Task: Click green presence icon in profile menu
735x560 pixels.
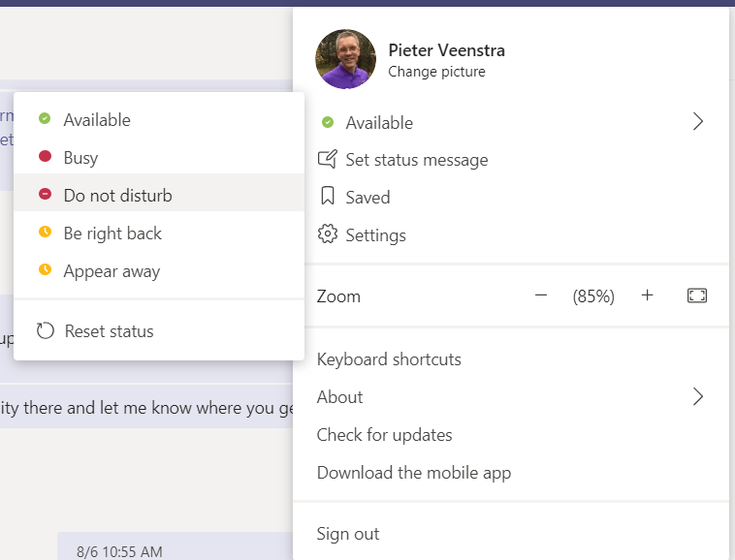Action: tap(328, 122)
